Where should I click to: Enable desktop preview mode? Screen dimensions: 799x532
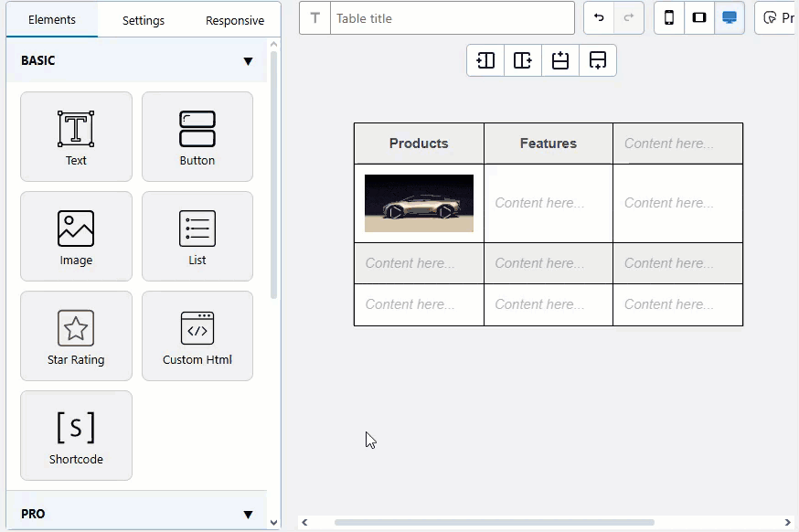[x=730, y=17]
